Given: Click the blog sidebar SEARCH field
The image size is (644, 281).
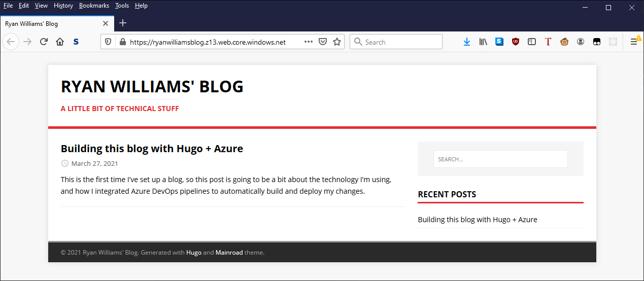Looking at the screenshot, I should pos(500,159).
